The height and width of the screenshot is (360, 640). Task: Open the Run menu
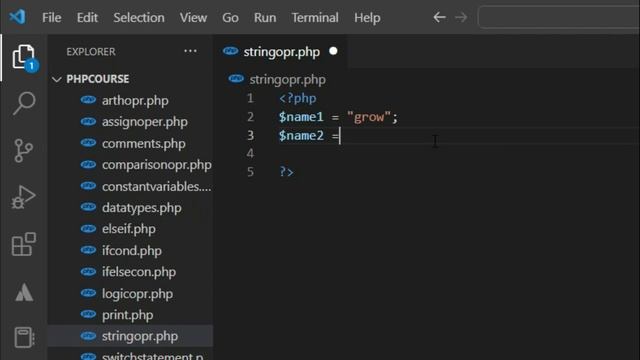click(x=265, y=18)
